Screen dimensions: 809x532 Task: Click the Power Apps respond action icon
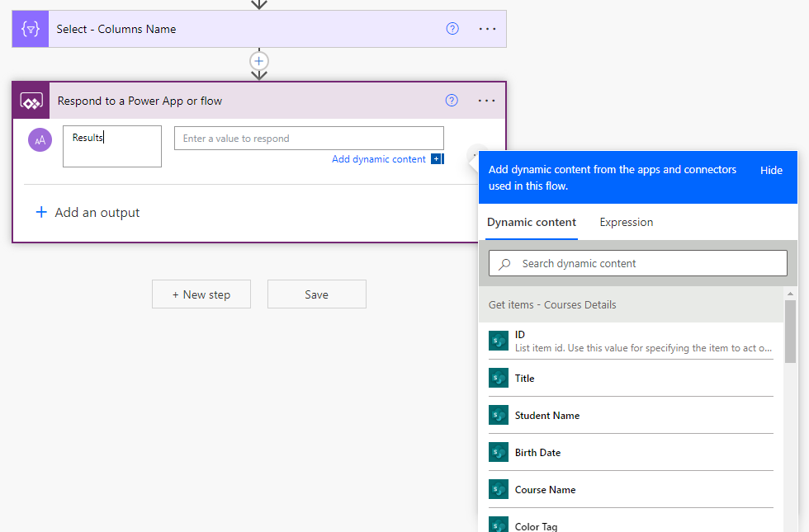click(31, 101)
